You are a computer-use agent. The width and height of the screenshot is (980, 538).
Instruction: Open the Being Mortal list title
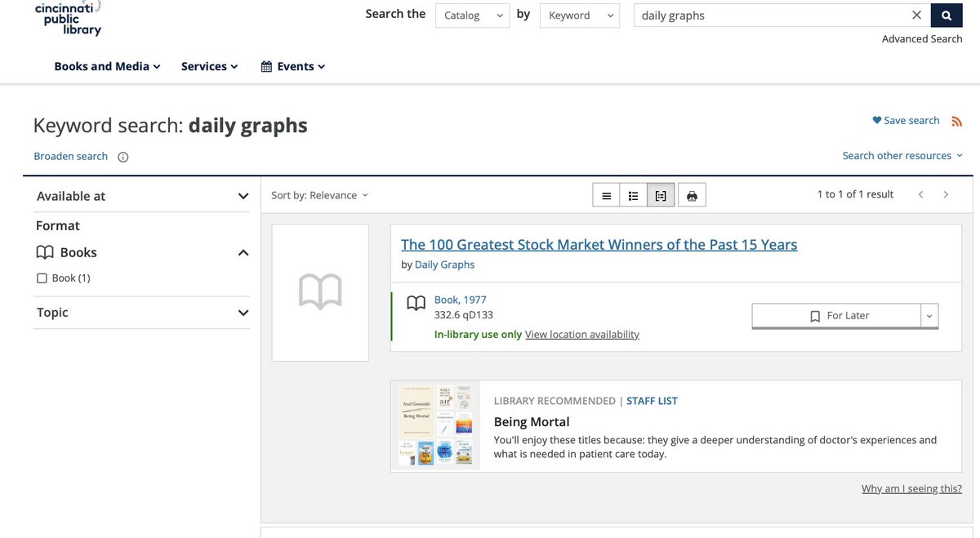[x=532, y=422]
